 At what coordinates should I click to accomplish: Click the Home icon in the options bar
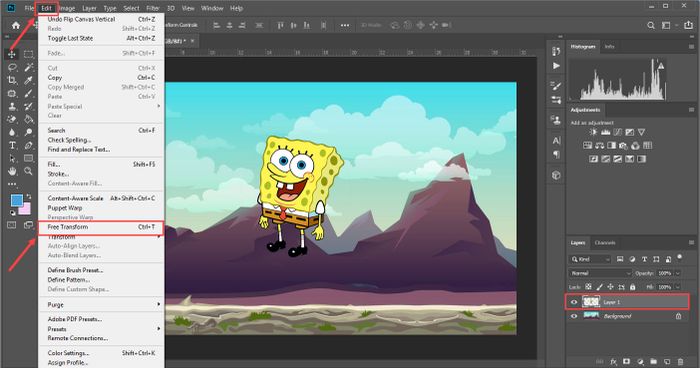(16, 25)
